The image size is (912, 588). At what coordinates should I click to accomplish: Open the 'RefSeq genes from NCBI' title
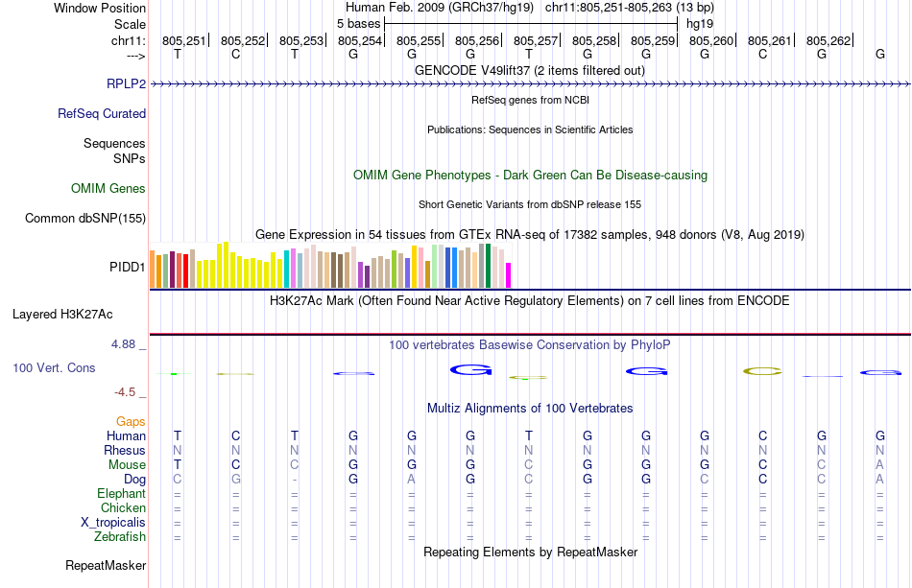530,100
